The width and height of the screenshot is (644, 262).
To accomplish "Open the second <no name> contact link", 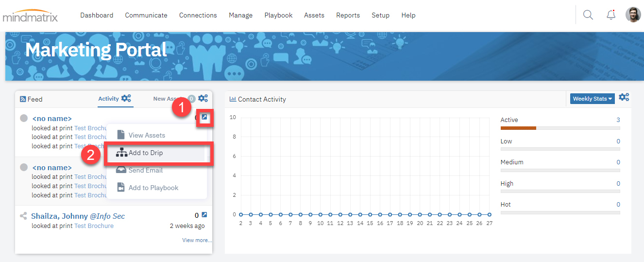I will pos(52,168).
